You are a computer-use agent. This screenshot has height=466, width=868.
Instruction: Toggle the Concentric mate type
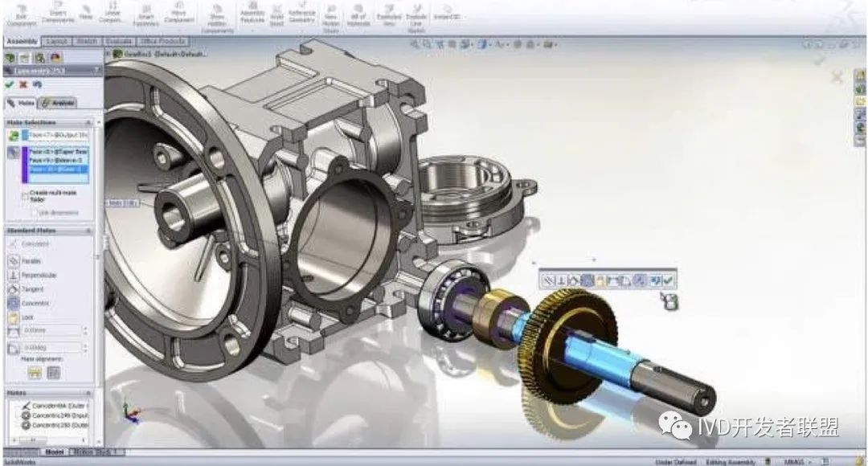[x=14, y=304]
